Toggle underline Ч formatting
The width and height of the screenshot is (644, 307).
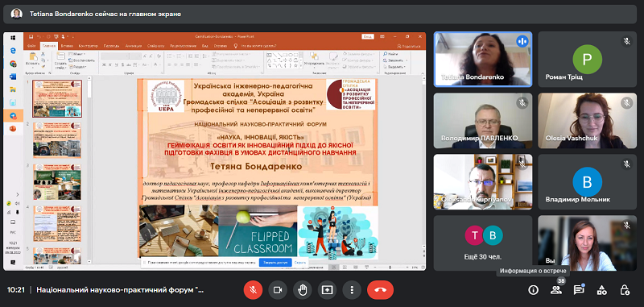[x=116, y=65]
